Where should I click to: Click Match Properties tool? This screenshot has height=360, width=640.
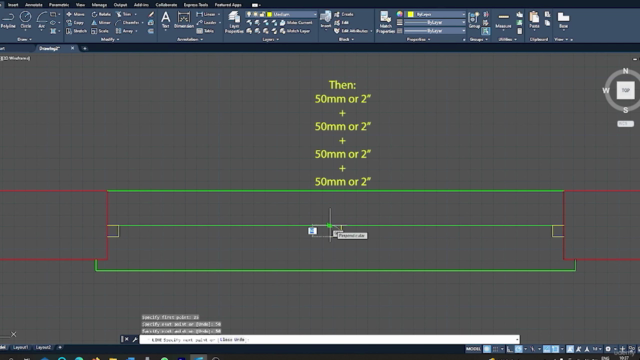click(385, 22)
